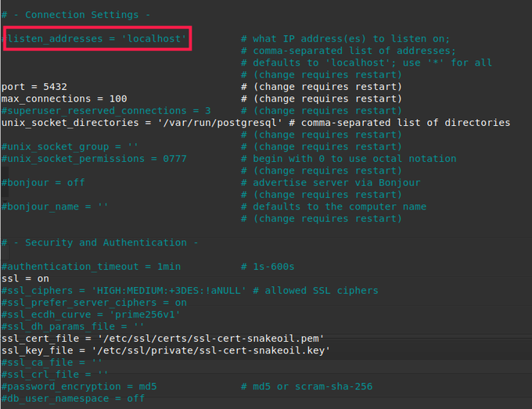Click the '#ssl_ecdh_curve = 'prime256v1'' line

tap(91, 314)
